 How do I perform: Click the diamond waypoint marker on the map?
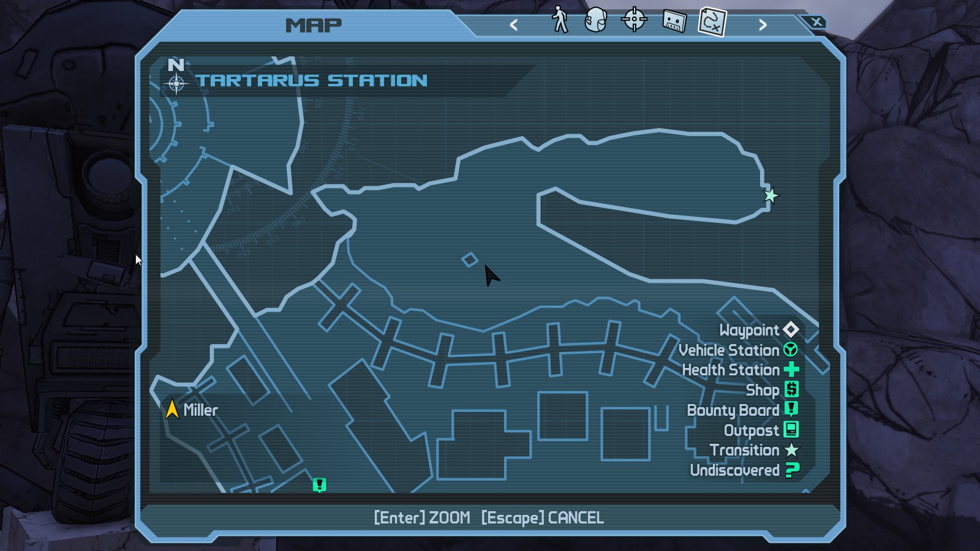[470, 260]
